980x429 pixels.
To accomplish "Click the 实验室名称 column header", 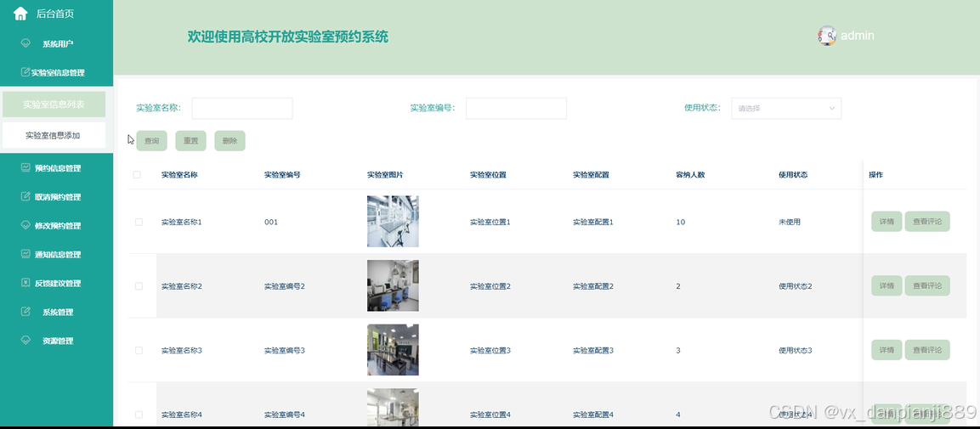I will [x=179, y=175].
